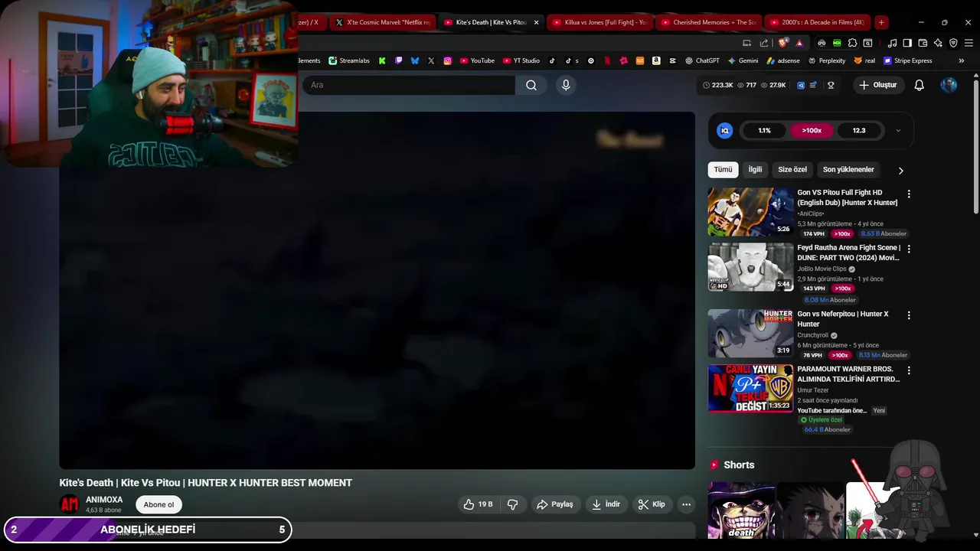The width and height of the screenshot is (980, 551).
Task: Open Brave Leo AI sparkle icon
Action: [x=938, y=43]
